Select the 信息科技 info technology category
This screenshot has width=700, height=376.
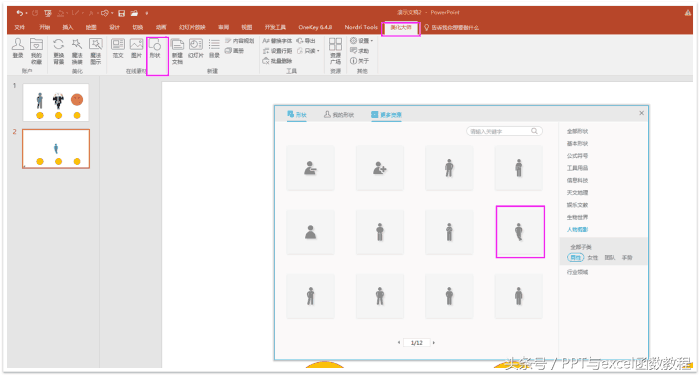point(577,180)
